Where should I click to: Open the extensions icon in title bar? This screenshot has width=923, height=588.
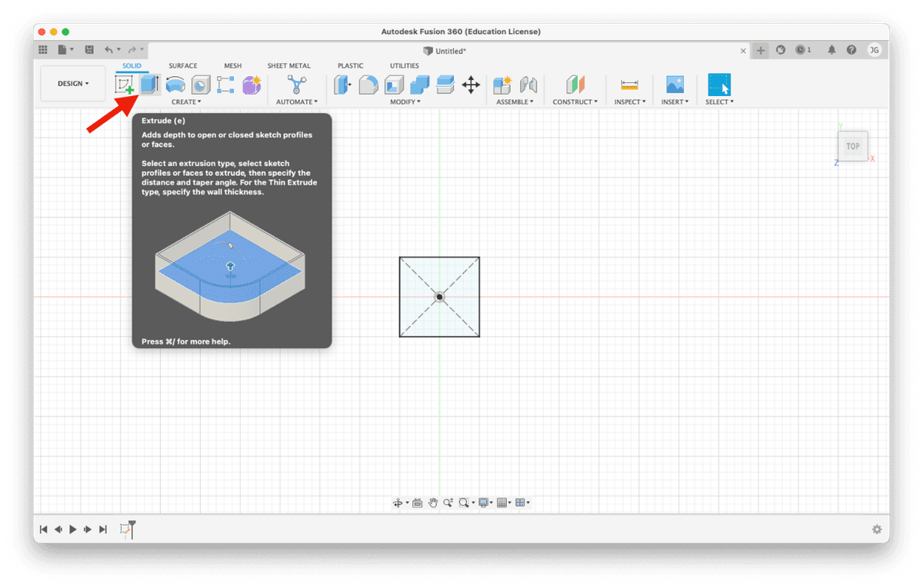pyautogui.click(x=781, y=50)
